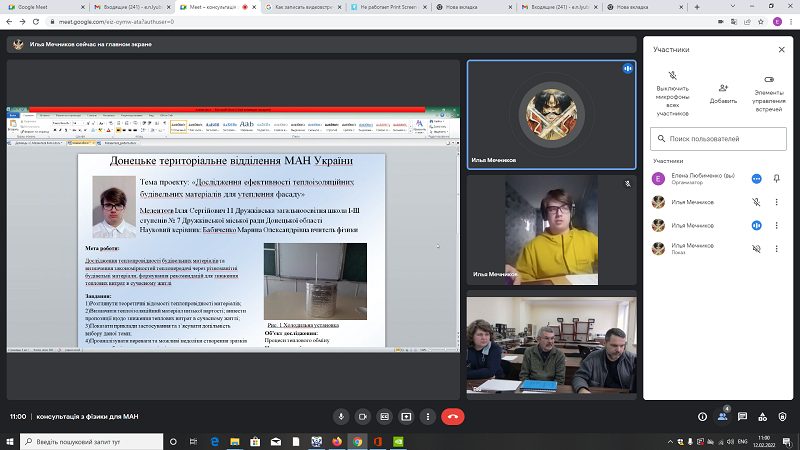Open 'Элементы управления встречей' host controls
This screenshot has height=450, width=800.
[x=768, y=94]
